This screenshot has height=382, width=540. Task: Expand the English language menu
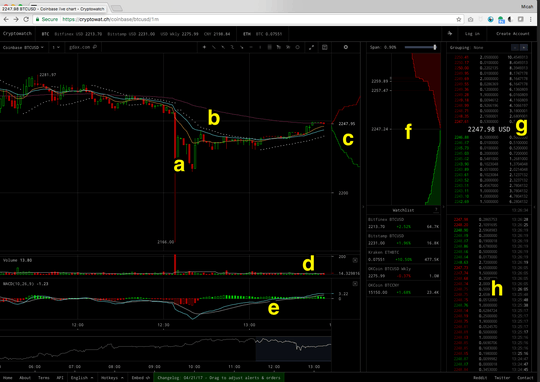tap(82, 378)
